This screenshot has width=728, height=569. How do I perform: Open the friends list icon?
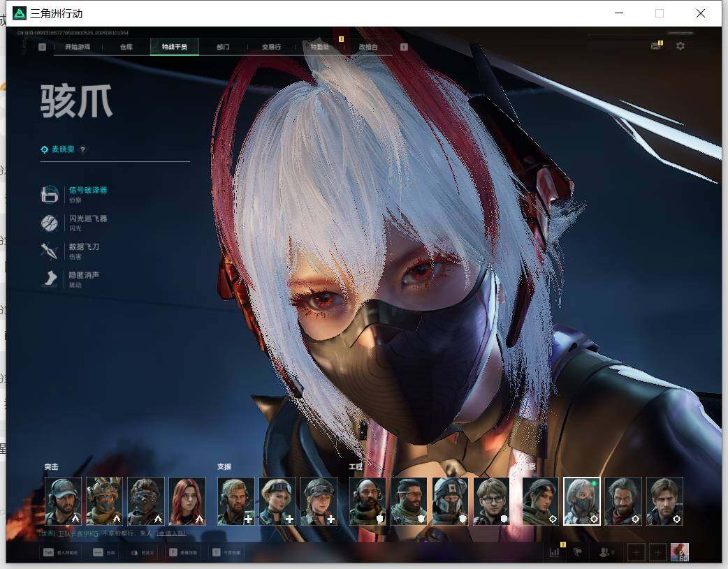(x=605, y=552)
